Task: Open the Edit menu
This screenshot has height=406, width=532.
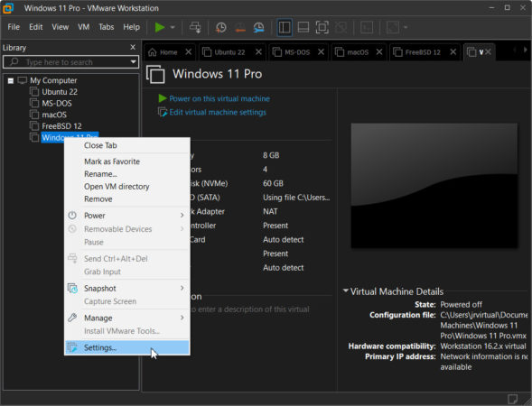Action: point(35,27)
